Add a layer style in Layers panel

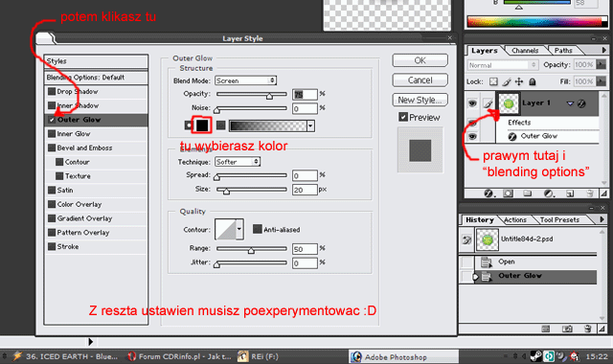(488, 193)
